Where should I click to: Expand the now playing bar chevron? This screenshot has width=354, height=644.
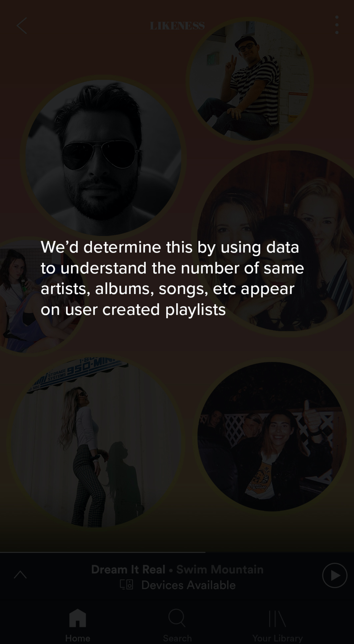tap(20, 574)
